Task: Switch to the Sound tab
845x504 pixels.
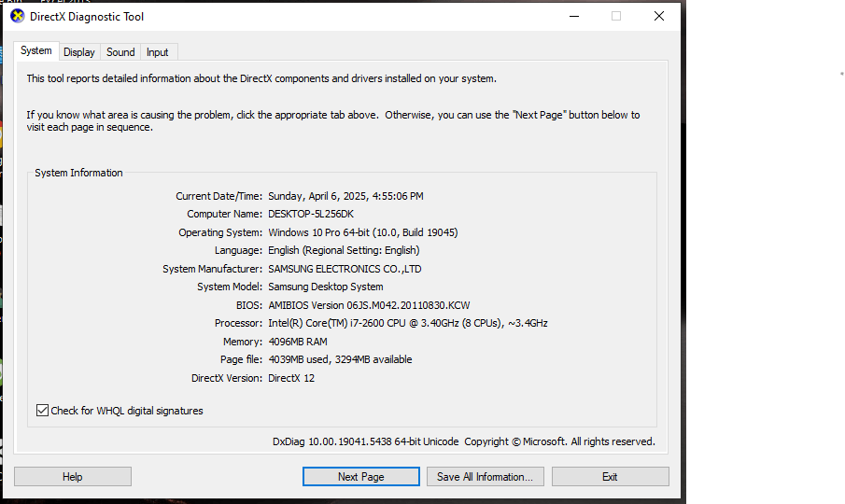Action: click(x=120, y=52)
